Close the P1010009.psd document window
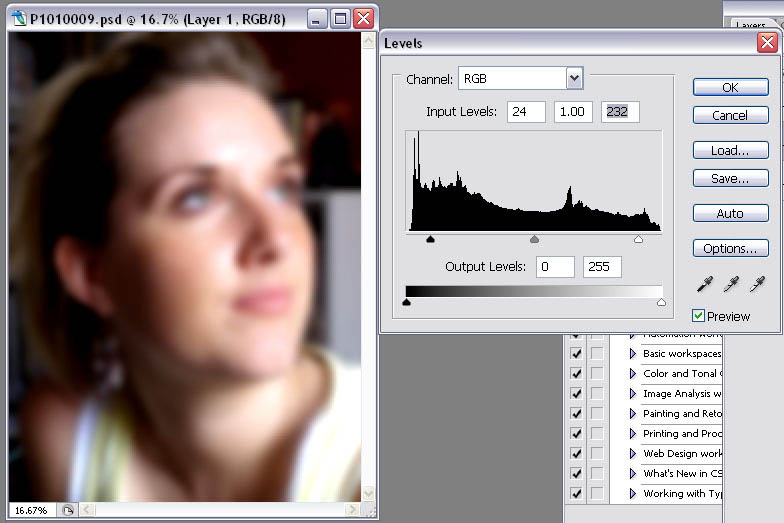This screenshot has width=784, height=523. (364, 20)
